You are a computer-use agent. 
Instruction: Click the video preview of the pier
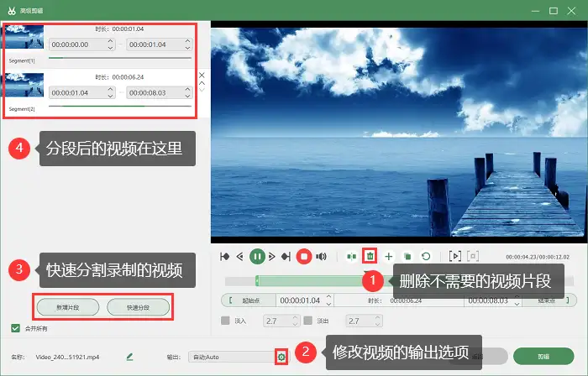(x=399, y=132)
